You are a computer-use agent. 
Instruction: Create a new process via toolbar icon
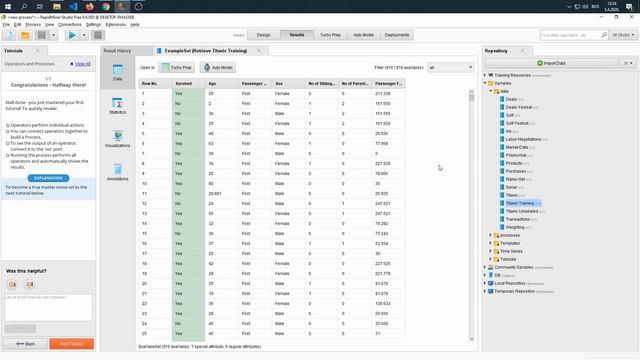tap(9, 35)
